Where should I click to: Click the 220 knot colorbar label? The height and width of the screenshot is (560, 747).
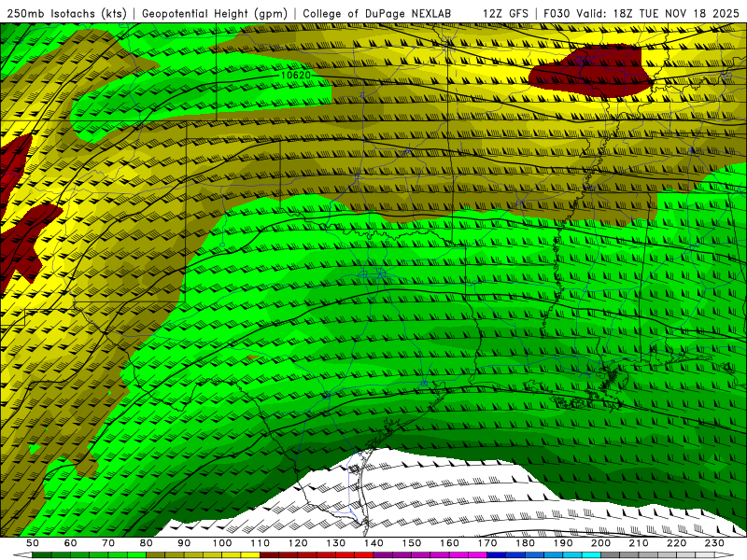pyautogui.click(x=677, y=543)
